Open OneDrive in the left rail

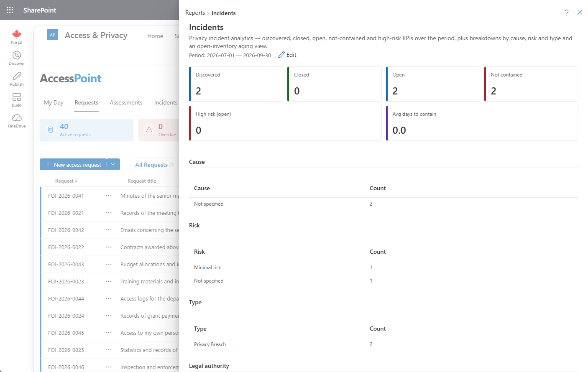coord(17,121)
